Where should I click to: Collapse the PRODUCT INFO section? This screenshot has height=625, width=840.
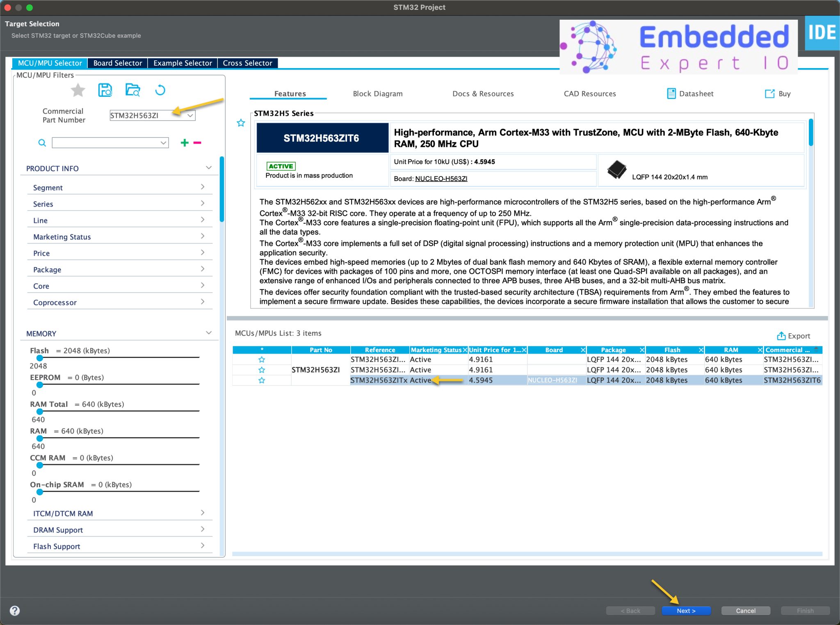tap(209, 167)
